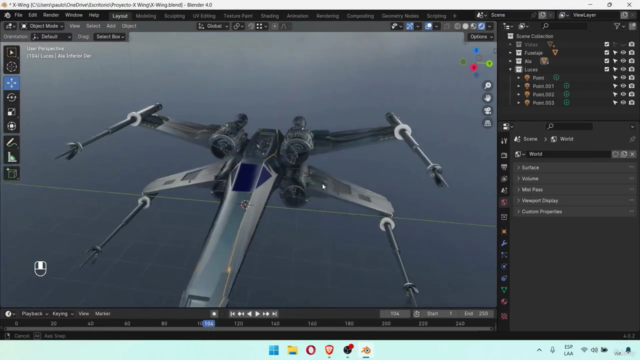The height and width of the screenshot is (360, 640).
Task: Toggle visibility of Point.001 light
Action: 623,86
